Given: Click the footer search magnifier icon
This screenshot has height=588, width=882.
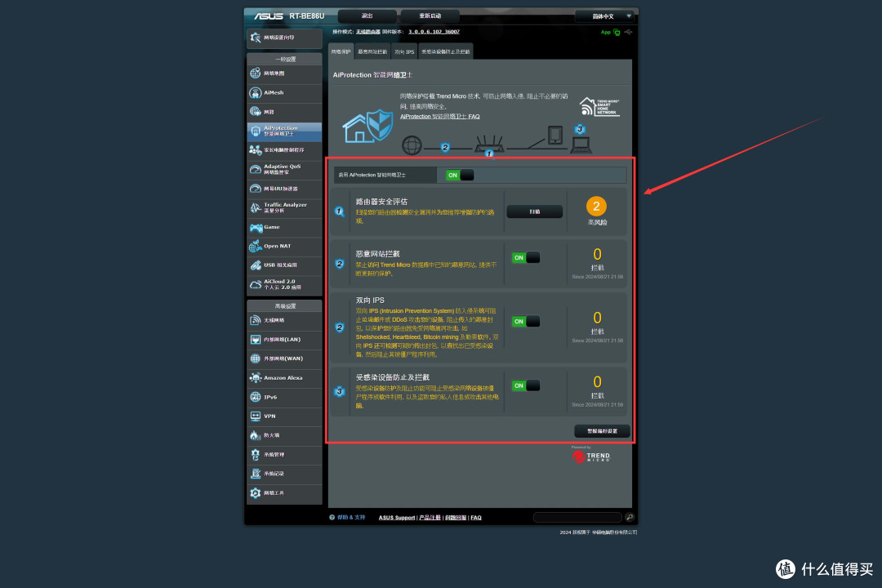Looking at the screenshot, I should pos(630,517).
